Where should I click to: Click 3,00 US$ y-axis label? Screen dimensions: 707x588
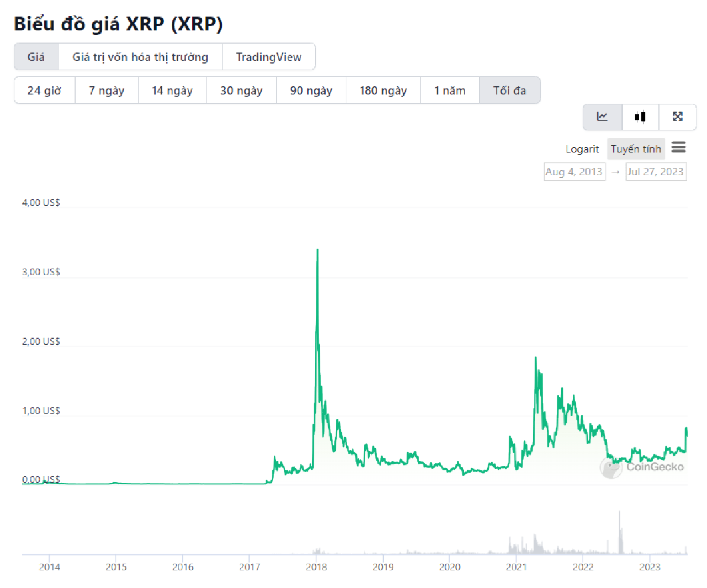tap(41, 272)
